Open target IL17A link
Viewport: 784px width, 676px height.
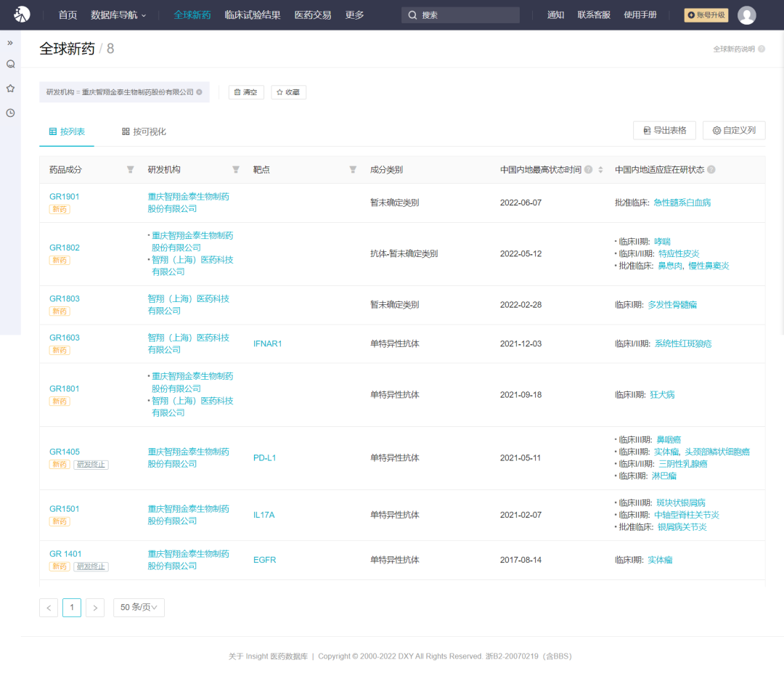264,515
